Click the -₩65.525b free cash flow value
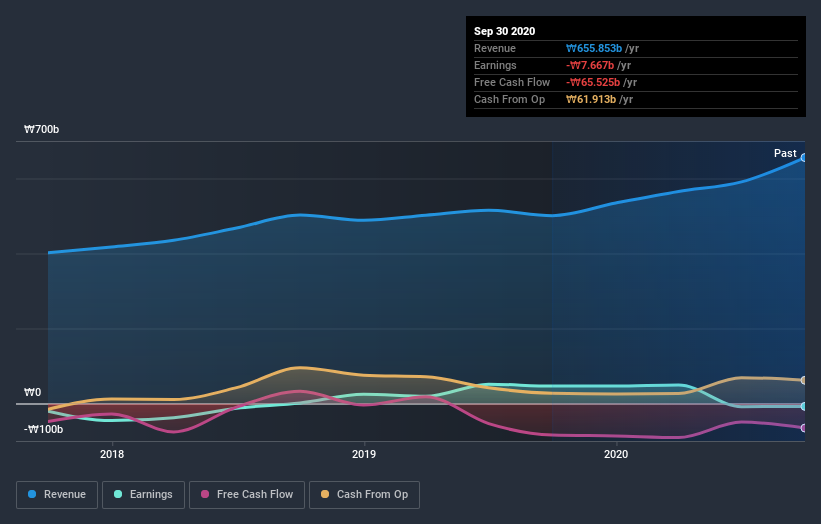821x524 pixels. tap(593, 82)
